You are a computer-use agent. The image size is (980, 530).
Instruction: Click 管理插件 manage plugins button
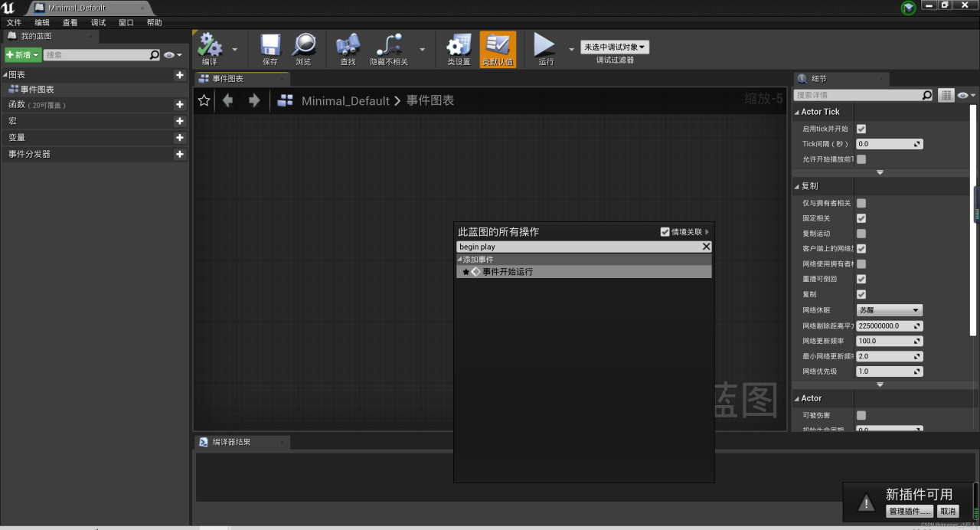909,511
